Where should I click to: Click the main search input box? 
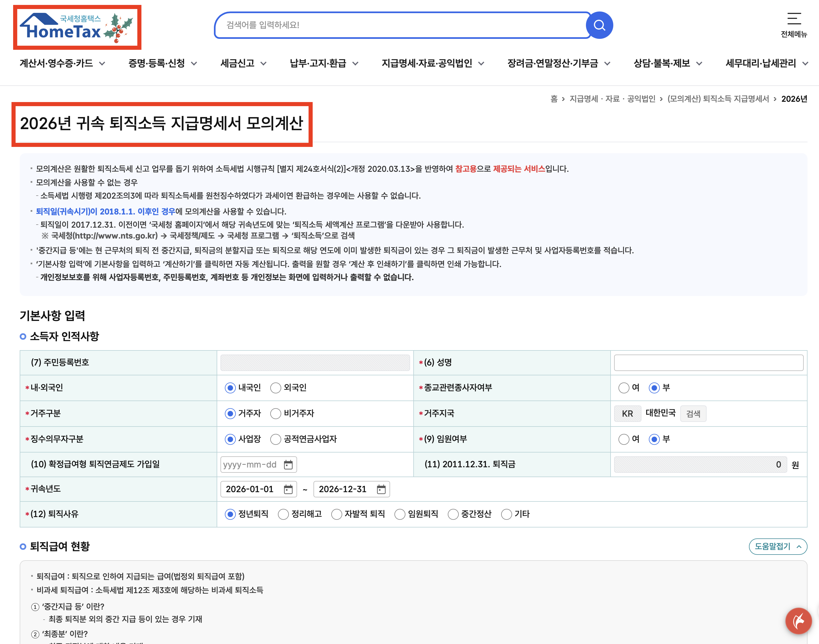pos(401,25)
